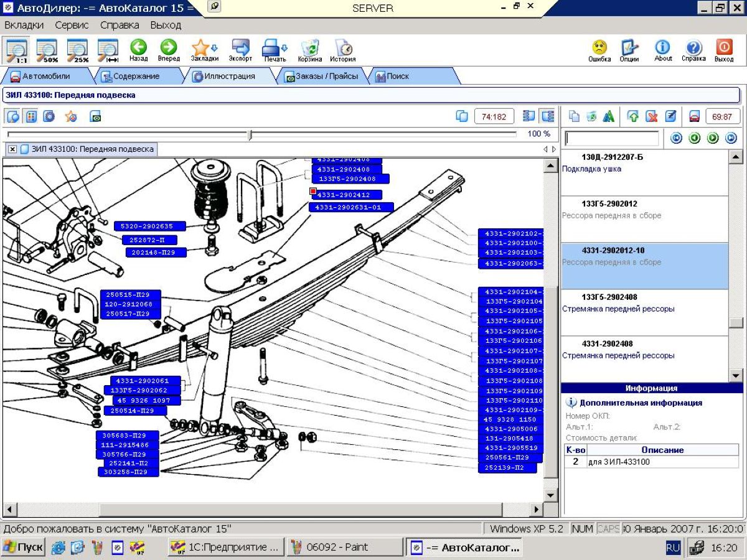The height and width of the screenshot is (560, 747).
Task: Switch to the Заказы / Прайсы tab
Action: [322, 77]
